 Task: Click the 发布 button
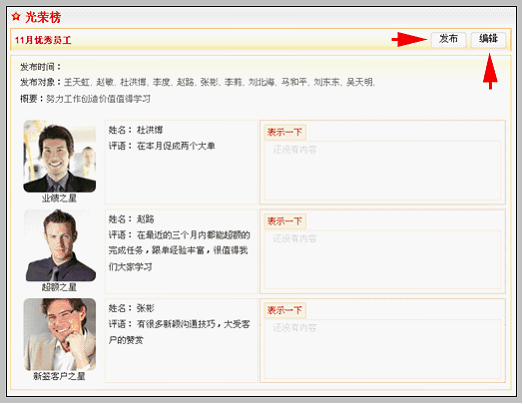448,39
